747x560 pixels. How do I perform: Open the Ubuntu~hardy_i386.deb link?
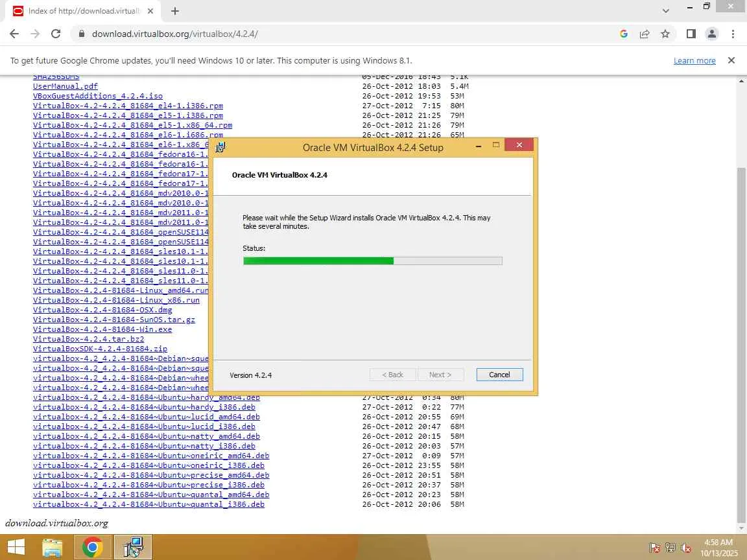(x=144, y=407)
